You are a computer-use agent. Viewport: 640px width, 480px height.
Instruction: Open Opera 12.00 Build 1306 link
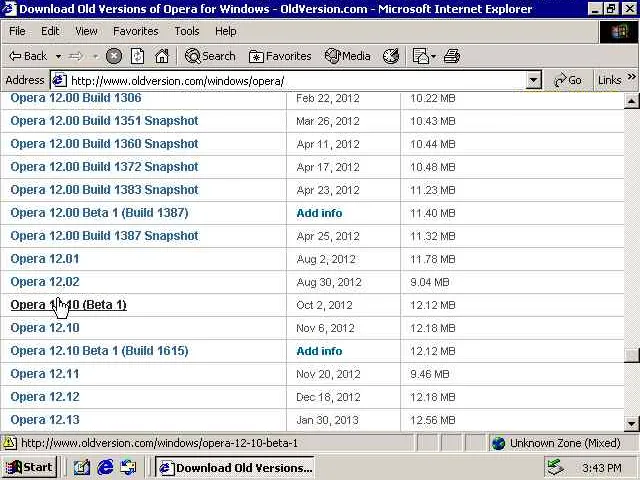tap(76, 98)
